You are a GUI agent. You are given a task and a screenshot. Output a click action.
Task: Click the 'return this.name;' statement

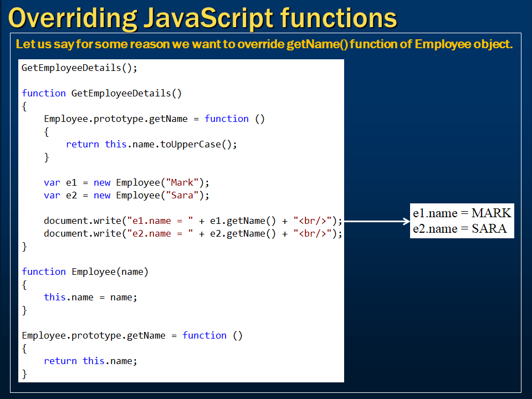(x=90, y=361)
